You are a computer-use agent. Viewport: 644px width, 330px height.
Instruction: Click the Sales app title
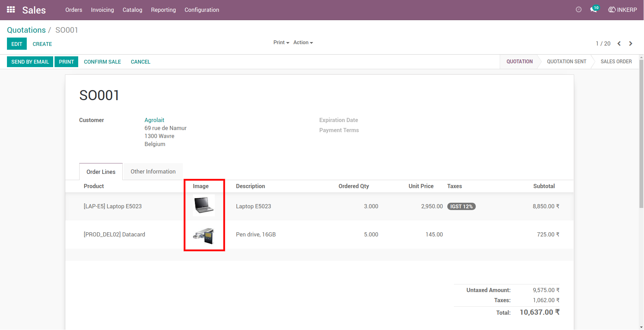point(34,10)
